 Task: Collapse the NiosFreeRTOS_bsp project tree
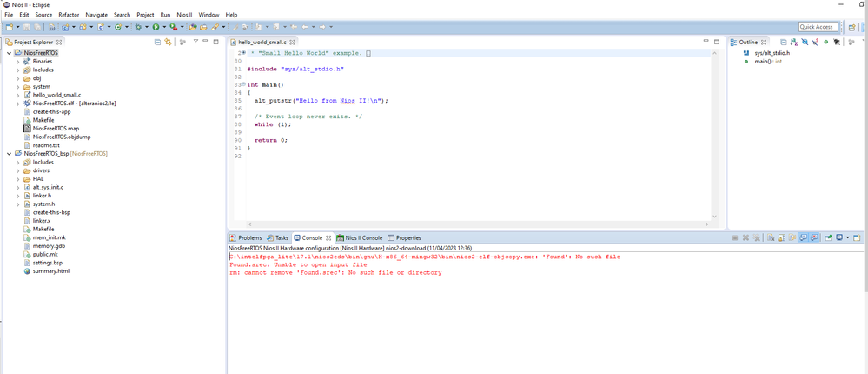8,154
